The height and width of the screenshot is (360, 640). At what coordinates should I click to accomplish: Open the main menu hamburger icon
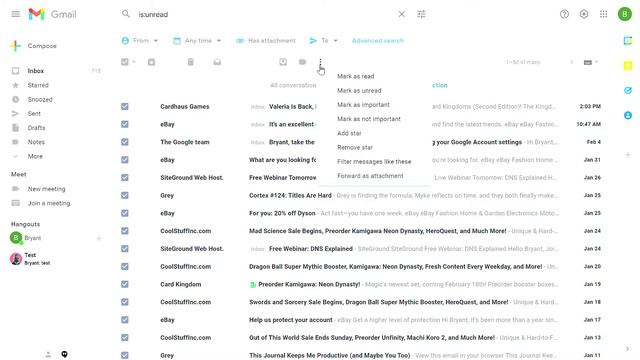coord(16,14)
